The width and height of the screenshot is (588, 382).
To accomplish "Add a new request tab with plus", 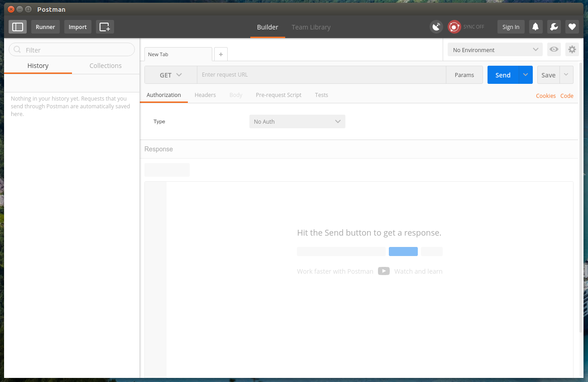I will (221, 54).
